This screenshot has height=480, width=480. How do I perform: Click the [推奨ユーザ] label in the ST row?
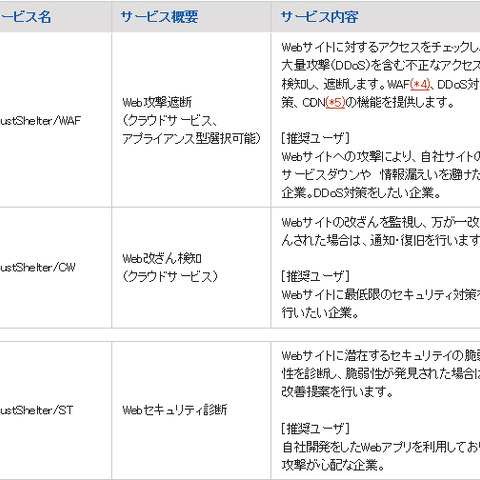pos(315,429)
